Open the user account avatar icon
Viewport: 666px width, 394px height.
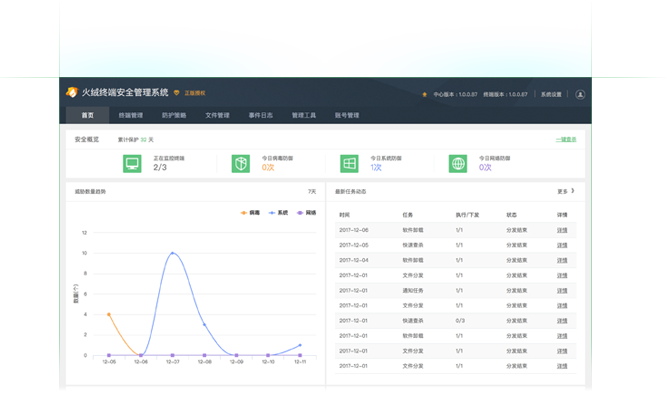click(x=580, y=94)
